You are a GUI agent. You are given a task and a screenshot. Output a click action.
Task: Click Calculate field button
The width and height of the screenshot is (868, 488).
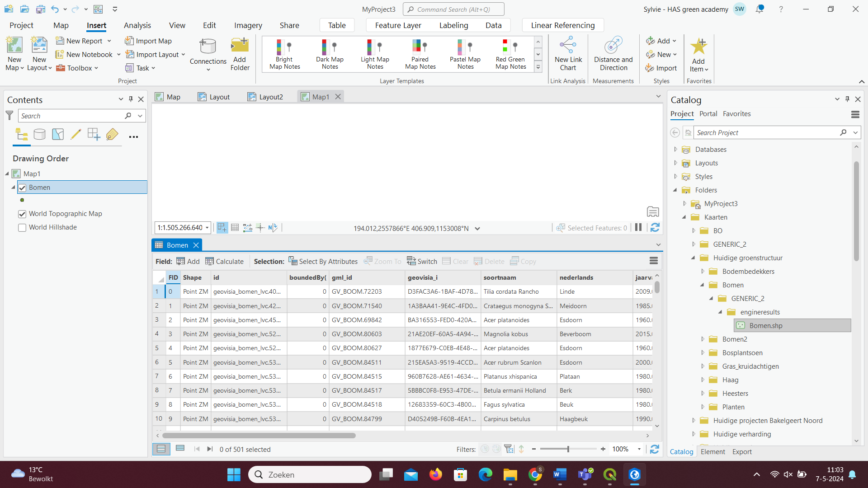tap(224, 261)
